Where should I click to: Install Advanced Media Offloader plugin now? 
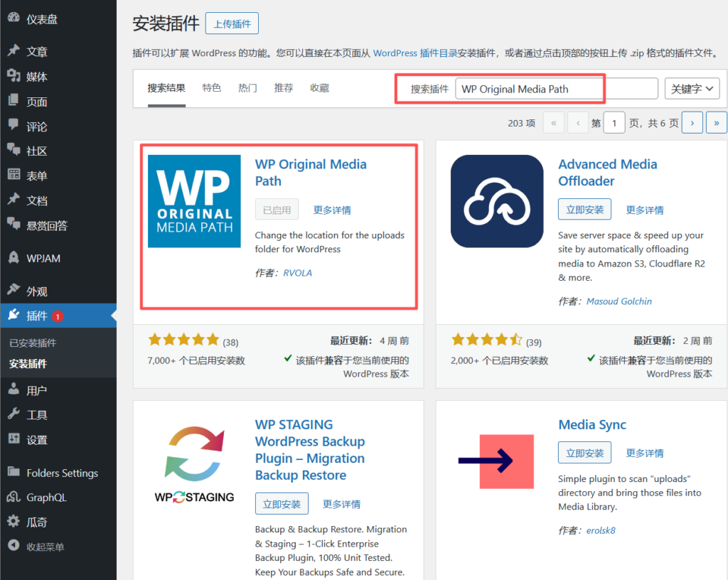[x=584, y=210]
